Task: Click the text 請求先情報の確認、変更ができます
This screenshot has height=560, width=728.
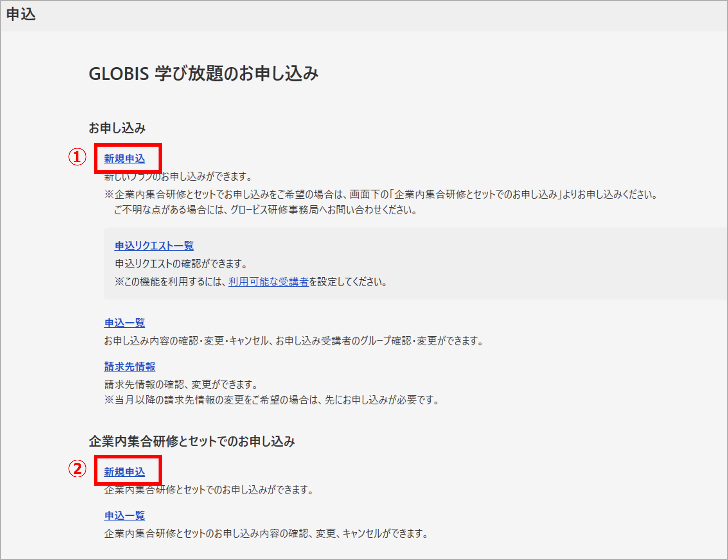Action: (181, 384)
